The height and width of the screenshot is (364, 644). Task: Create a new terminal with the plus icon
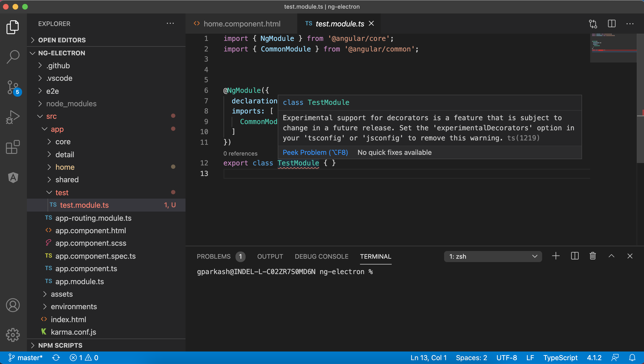(x=556, y=256)
